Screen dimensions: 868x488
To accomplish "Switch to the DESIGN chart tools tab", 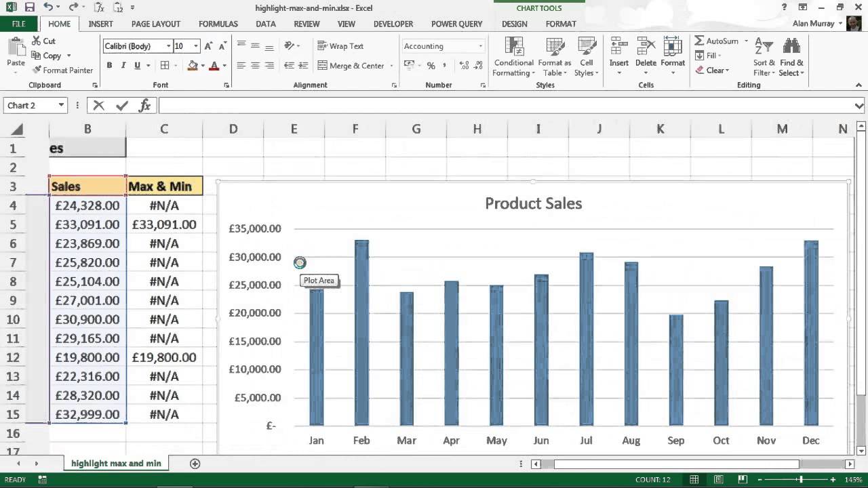I will [x=514, y=24].
